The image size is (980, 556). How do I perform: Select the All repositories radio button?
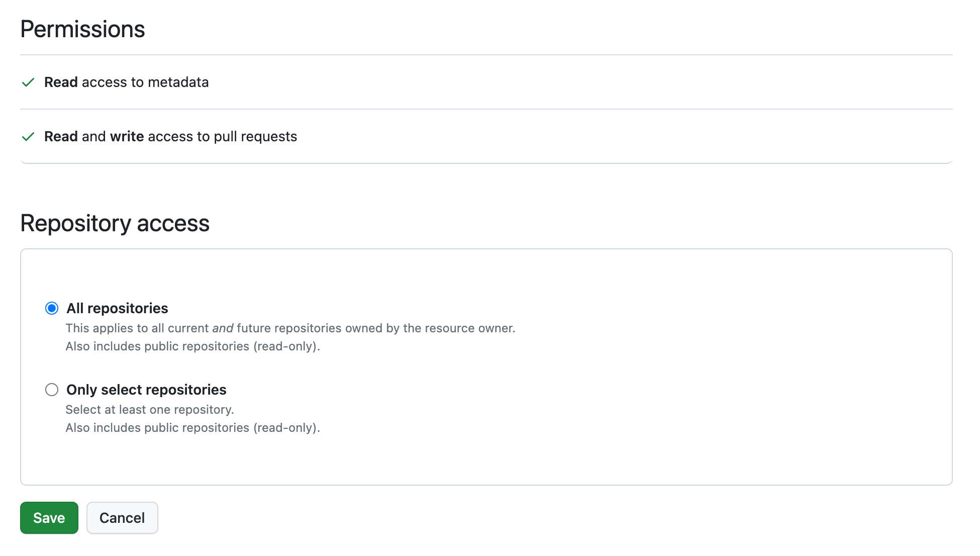point(52,308)
